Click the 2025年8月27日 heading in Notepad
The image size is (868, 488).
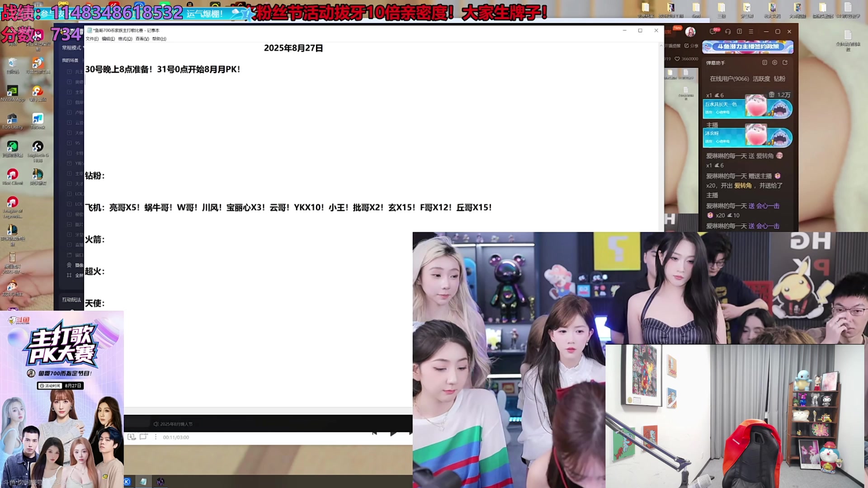293,48
